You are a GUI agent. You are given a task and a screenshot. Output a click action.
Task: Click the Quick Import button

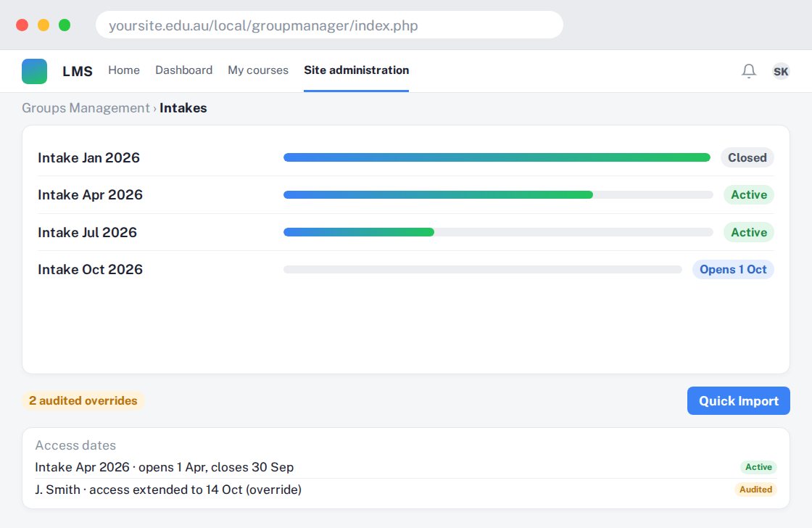(739, 400)
